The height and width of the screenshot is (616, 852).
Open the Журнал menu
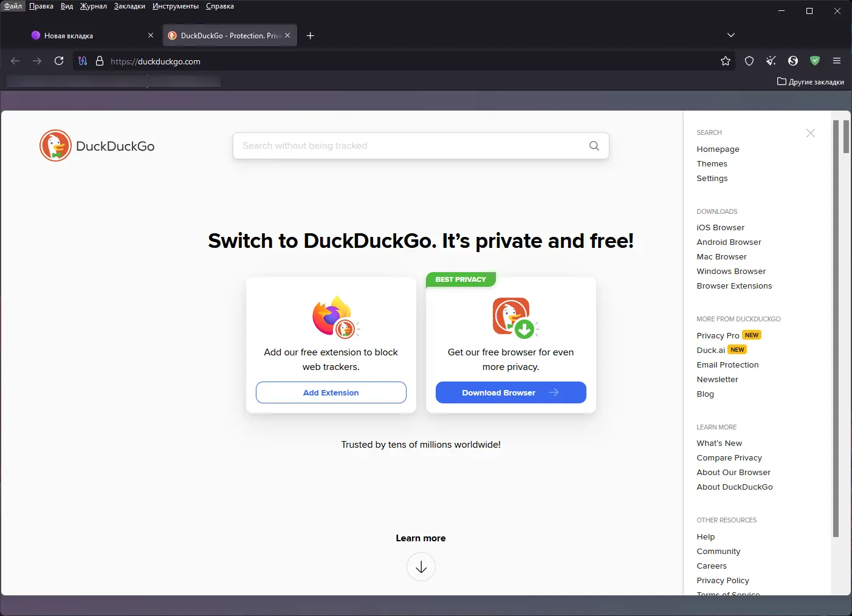point(94,6)
